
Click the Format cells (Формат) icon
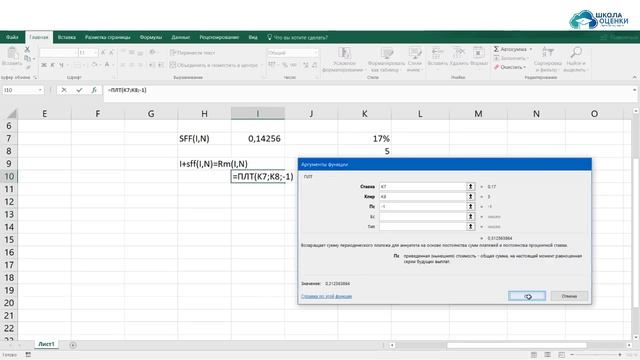478,52
